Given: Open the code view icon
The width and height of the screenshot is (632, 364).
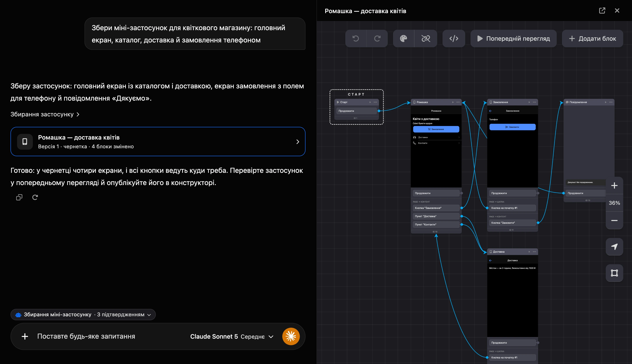Looking at the screenshot, I should click(454, 38).
